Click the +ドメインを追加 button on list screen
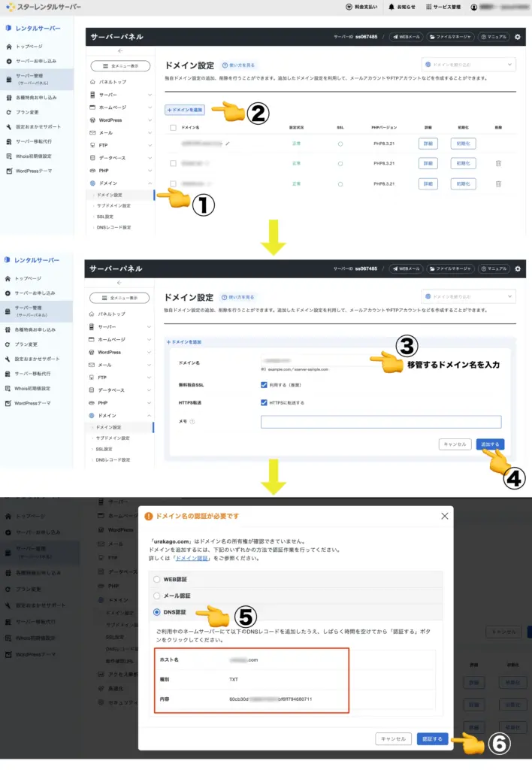 (185, 110)
